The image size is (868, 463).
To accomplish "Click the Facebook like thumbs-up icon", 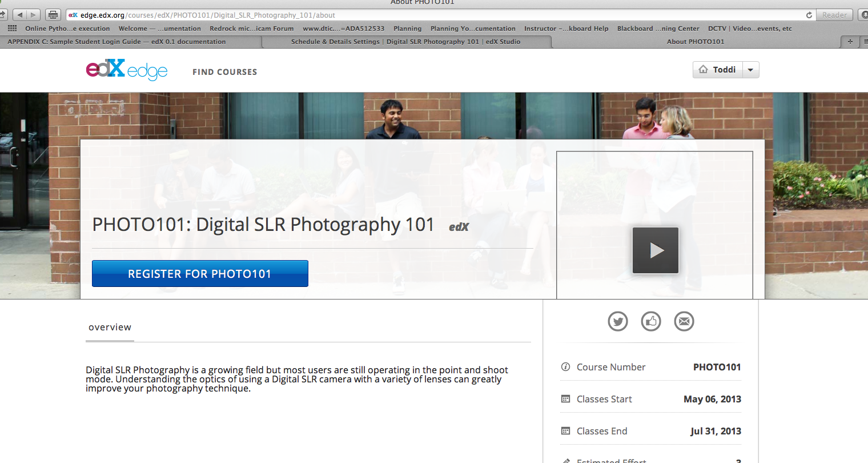I will click(651, 321).
